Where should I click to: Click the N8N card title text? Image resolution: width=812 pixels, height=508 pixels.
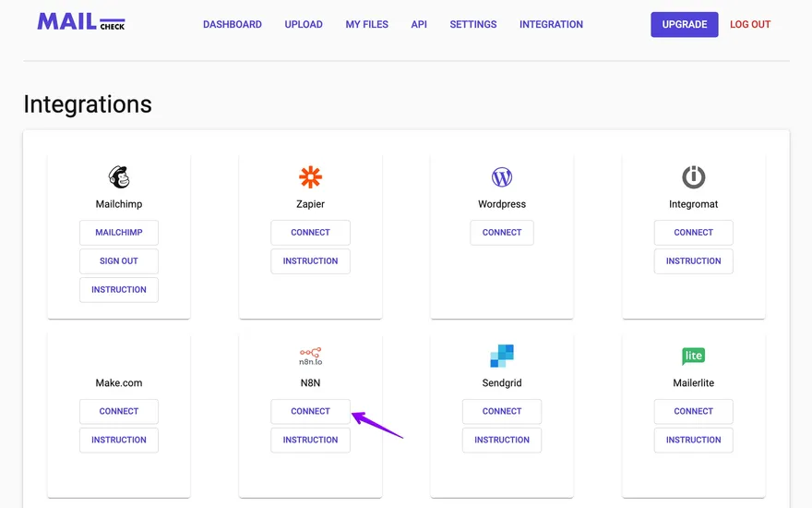pyautogui.click(x=310, y=382)
